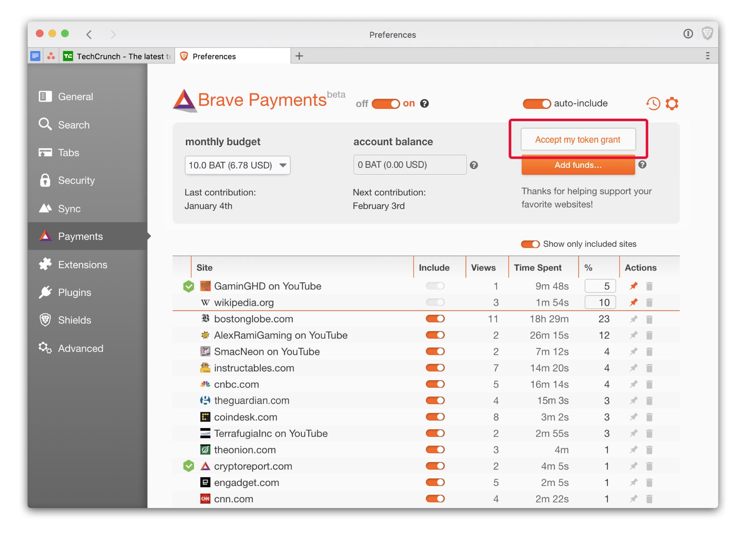Open Shields preferences section

[x=87, y=320]
